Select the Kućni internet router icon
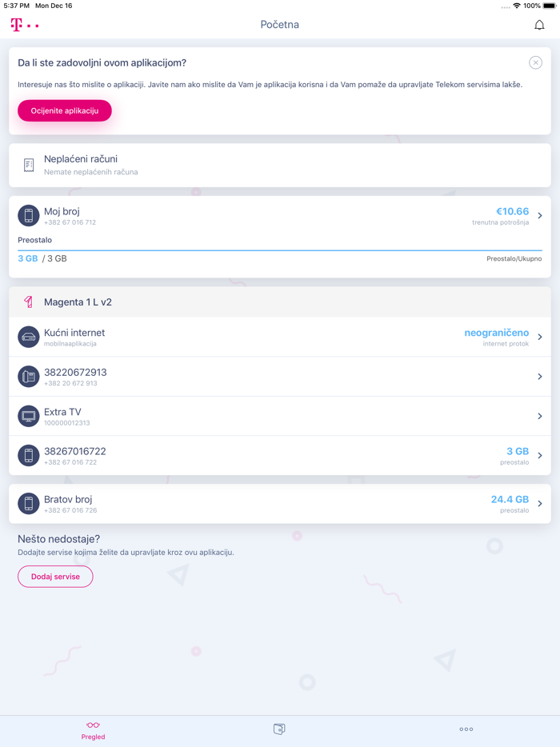 29,337
